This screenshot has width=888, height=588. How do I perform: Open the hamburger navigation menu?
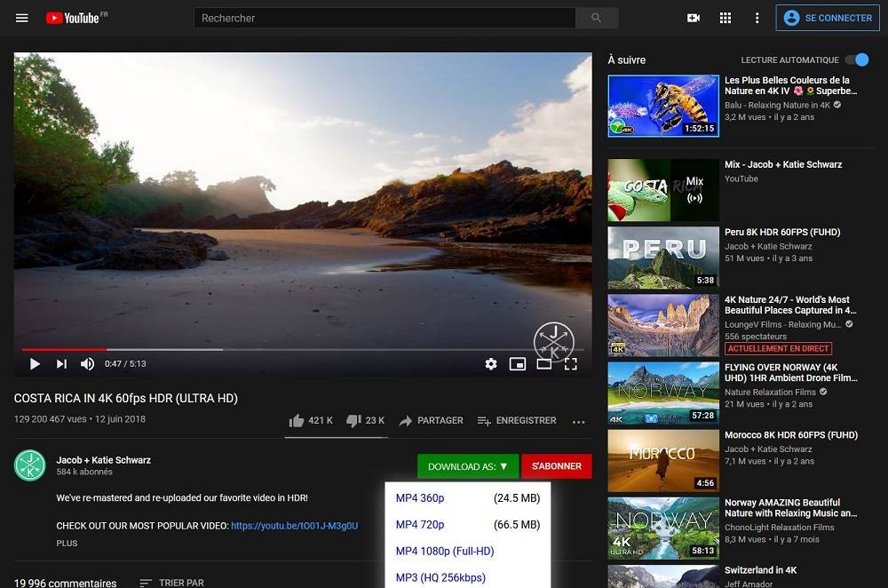click(21, 18)
